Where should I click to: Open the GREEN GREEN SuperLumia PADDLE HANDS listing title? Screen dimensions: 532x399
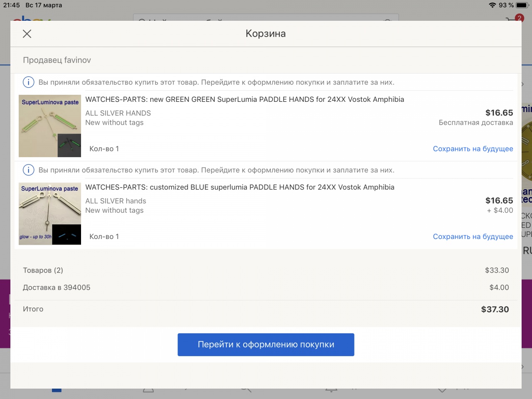point(244,99)
